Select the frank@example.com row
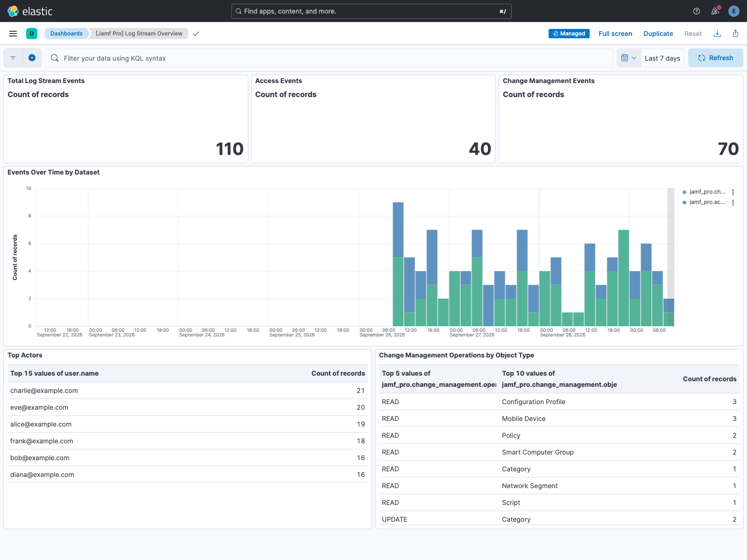This screenshot has width=747, height=560. pyautogui.click(x=188, y=441)
